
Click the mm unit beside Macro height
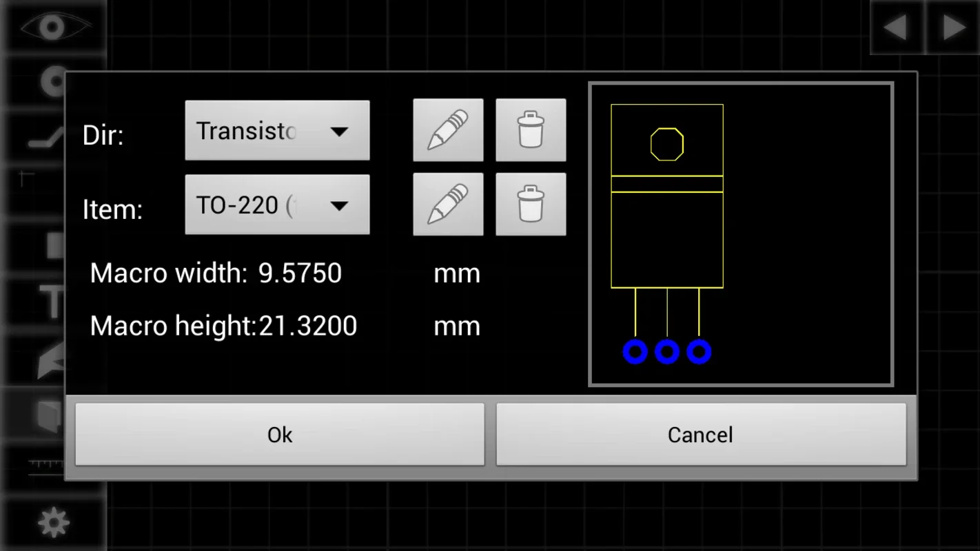click(457, 326)
